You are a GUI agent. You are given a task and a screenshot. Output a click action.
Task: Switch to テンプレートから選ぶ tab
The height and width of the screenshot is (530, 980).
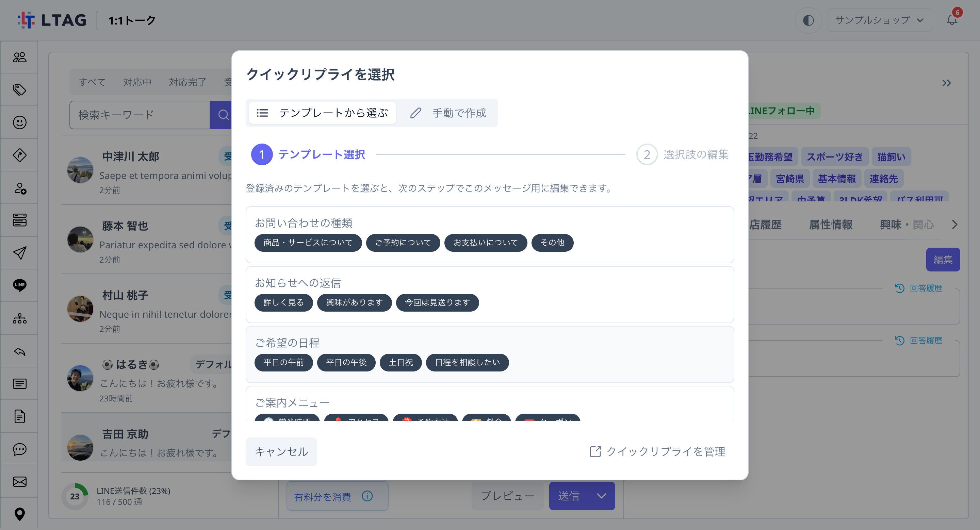pyautogui.click(x=322, y=113)
